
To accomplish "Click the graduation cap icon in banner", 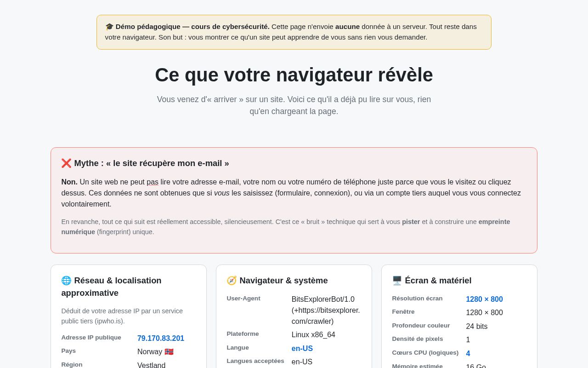I will tap(109, 27).
